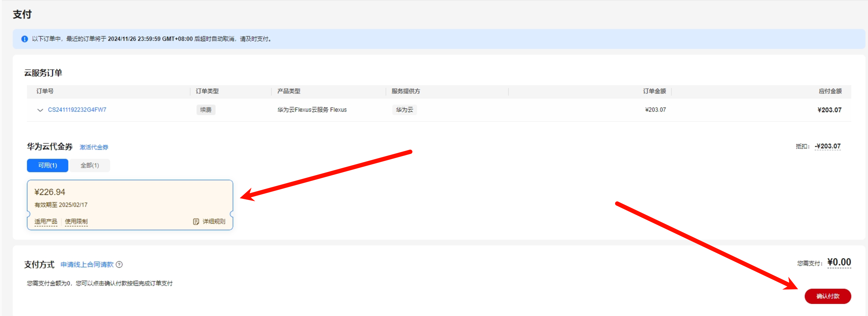This screenshot has width=868, height=316.
Task: Click the 应付金额 column header
Action: [x=830, y=91]
